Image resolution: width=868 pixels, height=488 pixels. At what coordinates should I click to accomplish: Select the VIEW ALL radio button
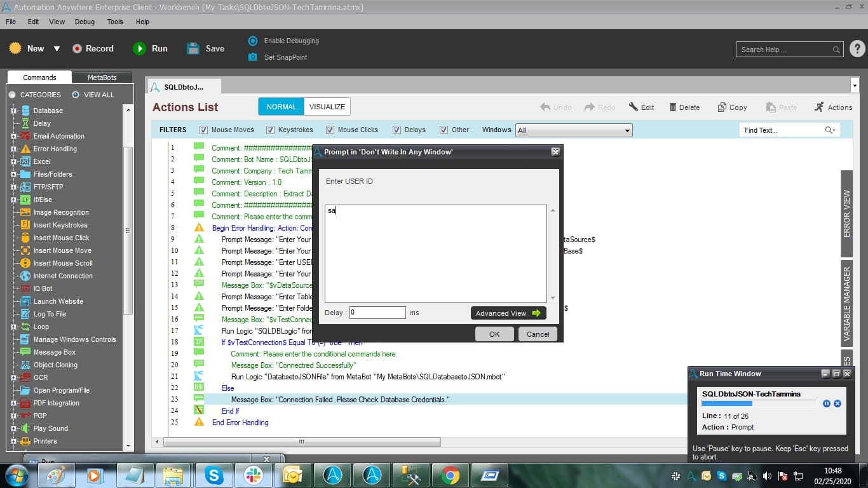[x=76, y=95]
